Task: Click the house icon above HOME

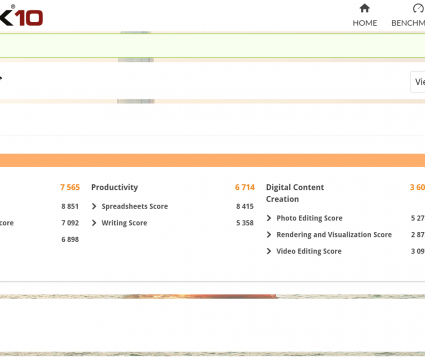Action: tap(365, 8)
